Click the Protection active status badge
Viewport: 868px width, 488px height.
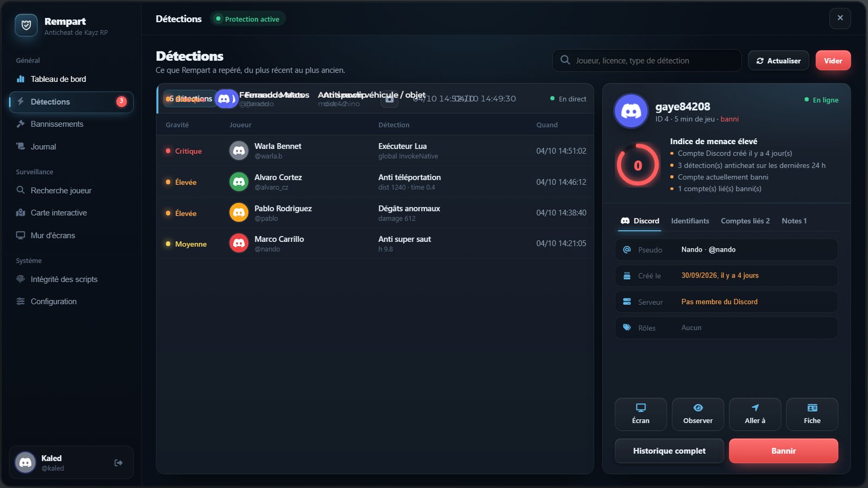tap(248, 19)
